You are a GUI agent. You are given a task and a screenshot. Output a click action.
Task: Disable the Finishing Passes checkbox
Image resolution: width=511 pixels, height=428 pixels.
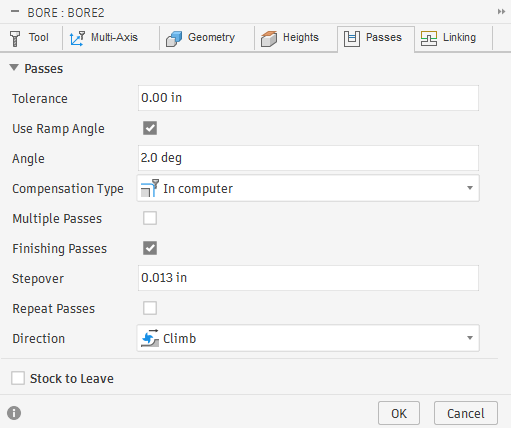click(x=150, y=248)
